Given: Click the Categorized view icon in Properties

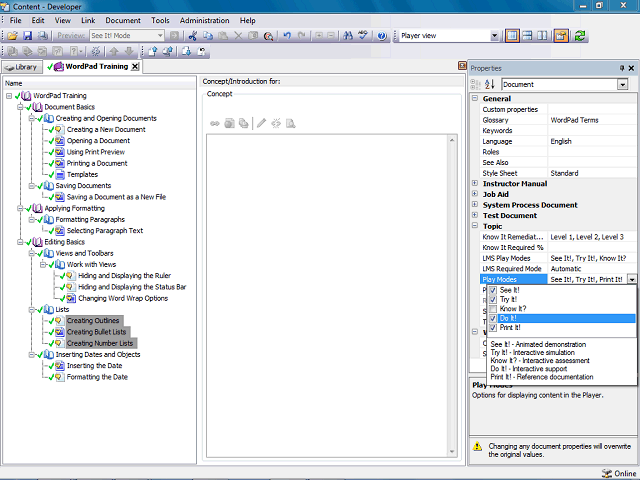Looking at the screenshot, I should [x=476, y=84].
